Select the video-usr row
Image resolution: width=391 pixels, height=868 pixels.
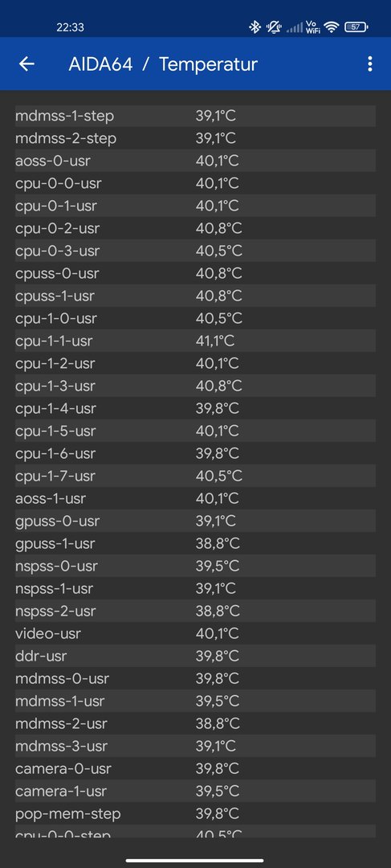pyautogui.click(x=195, y=633)
